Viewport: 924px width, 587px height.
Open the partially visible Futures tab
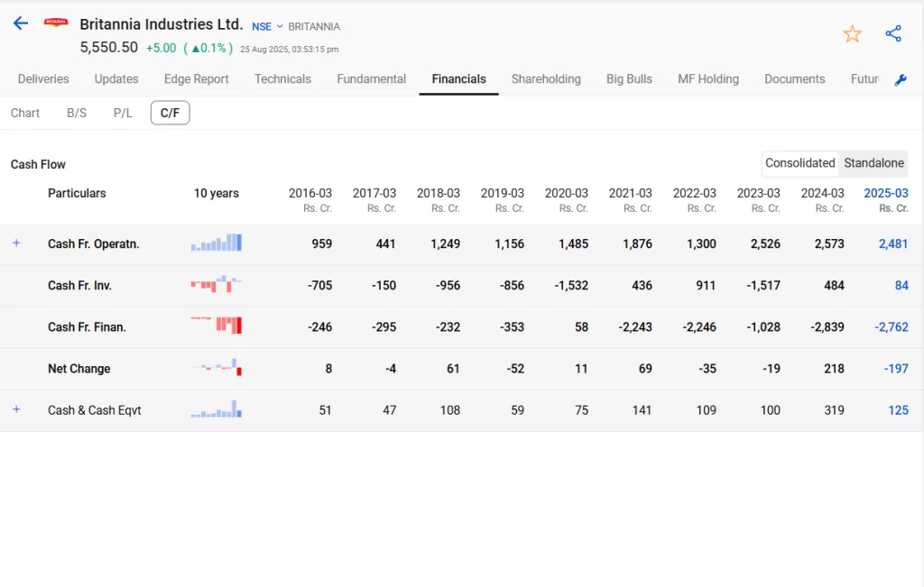864,78
